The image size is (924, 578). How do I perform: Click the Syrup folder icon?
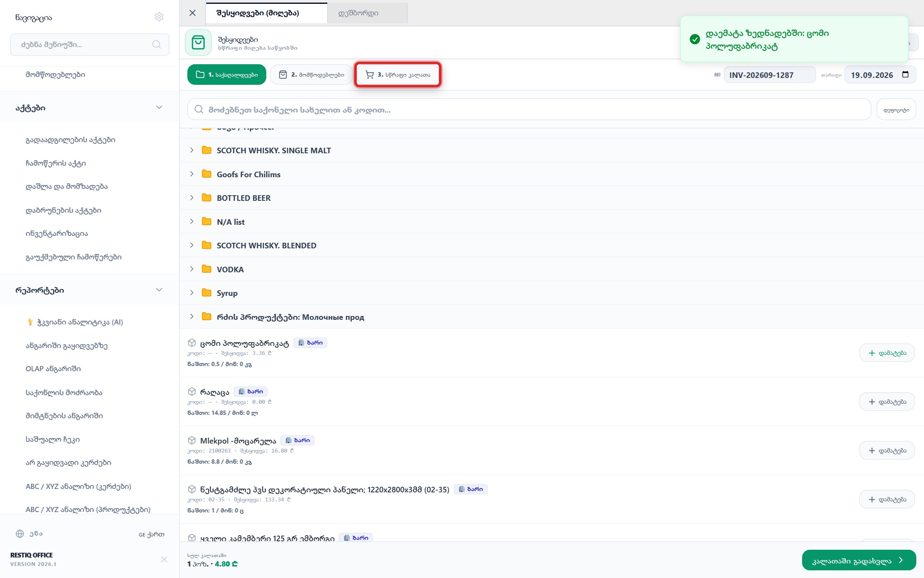pos(207,293)
